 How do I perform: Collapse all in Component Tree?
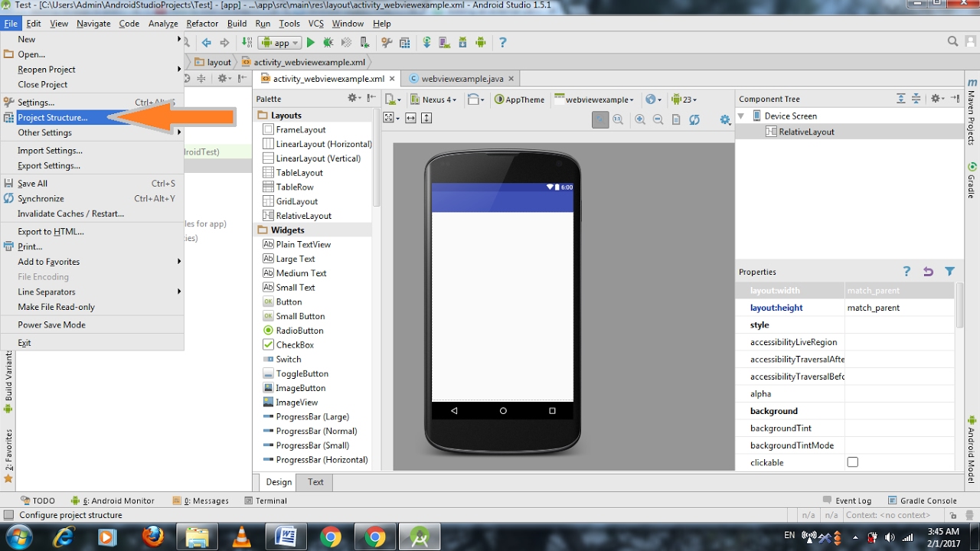click(x=917, y=99)
